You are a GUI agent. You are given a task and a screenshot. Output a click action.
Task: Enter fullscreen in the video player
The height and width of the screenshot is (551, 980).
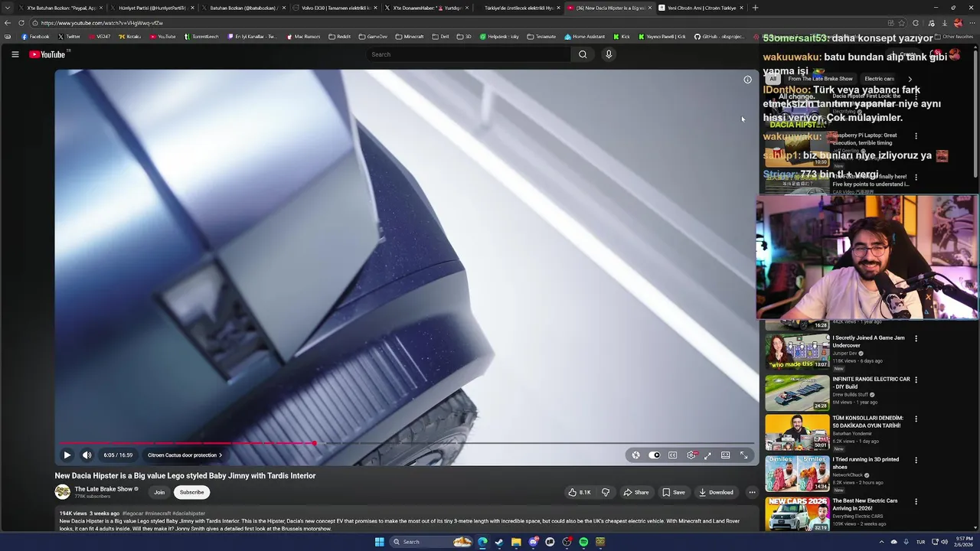[x=743, y=455]
